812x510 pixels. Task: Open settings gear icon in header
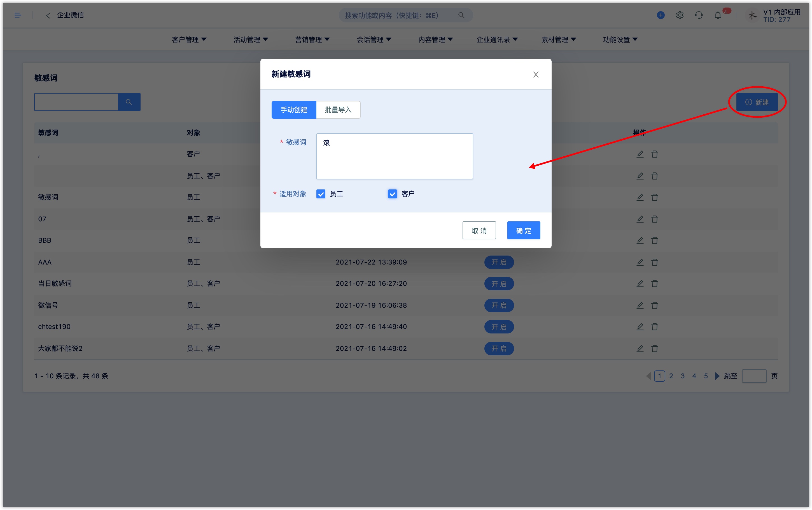680,15
